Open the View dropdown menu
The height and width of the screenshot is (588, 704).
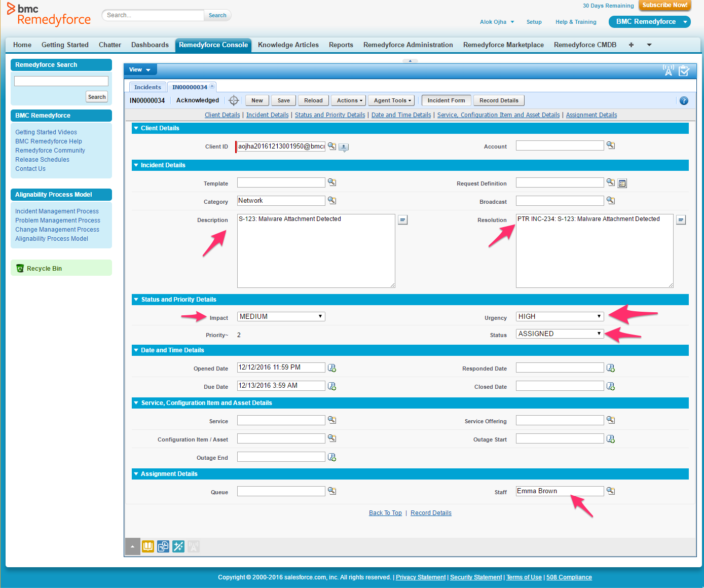140,70
